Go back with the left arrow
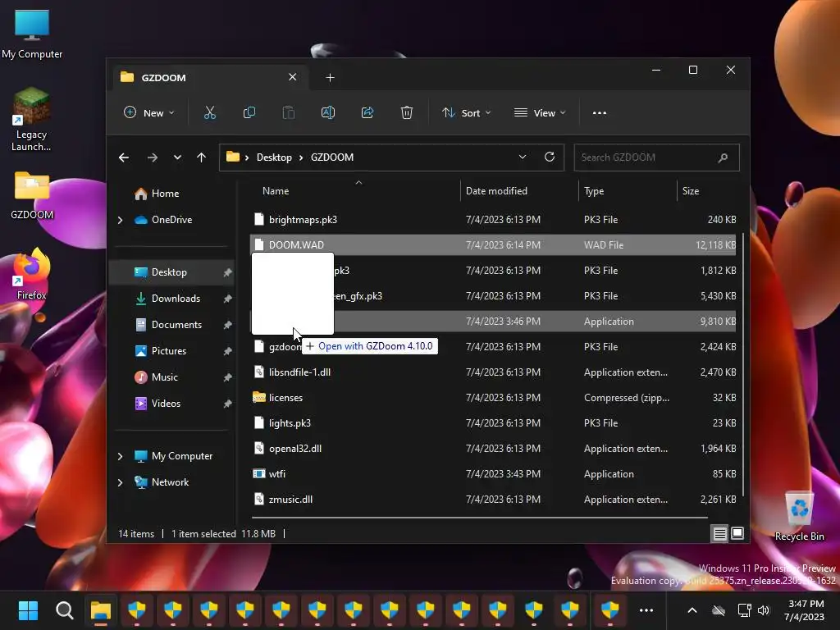840x630 pixels. point(124,157)
